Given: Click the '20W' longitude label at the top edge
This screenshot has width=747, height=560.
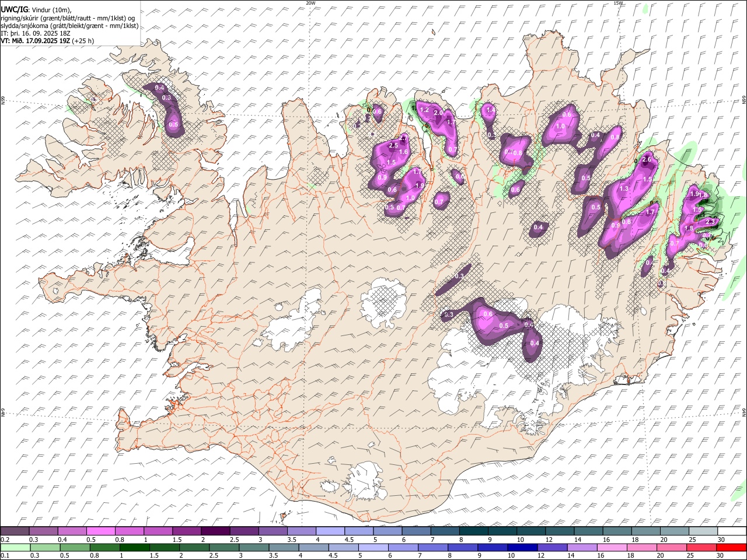Looking at the screenshot, I should tap(310, 3).
